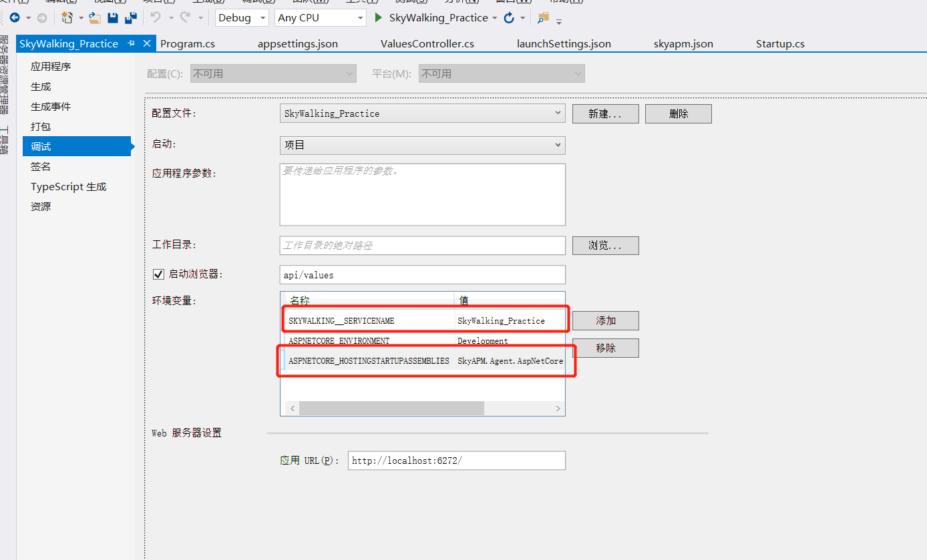
Task: Select the ASPNETCORE_HOSTINGSTARTUPASSEMBLIES name cell
Action: 370,361
